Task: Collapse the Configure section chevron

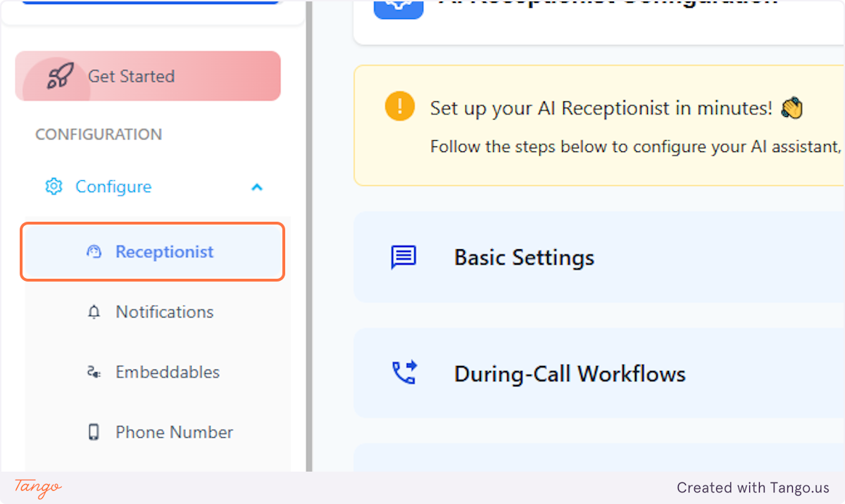Action: pos(256,186)
